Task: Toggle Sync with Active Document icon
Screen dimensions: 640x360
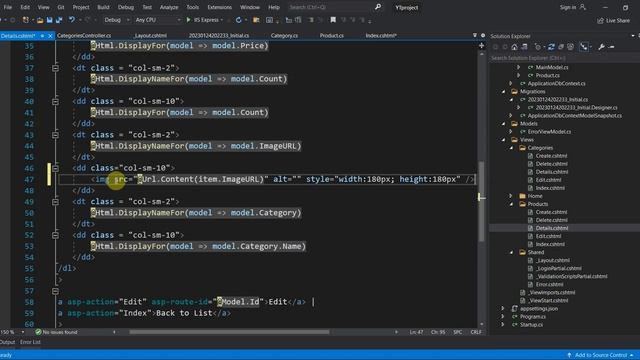Action: click(x=551, y=47)
